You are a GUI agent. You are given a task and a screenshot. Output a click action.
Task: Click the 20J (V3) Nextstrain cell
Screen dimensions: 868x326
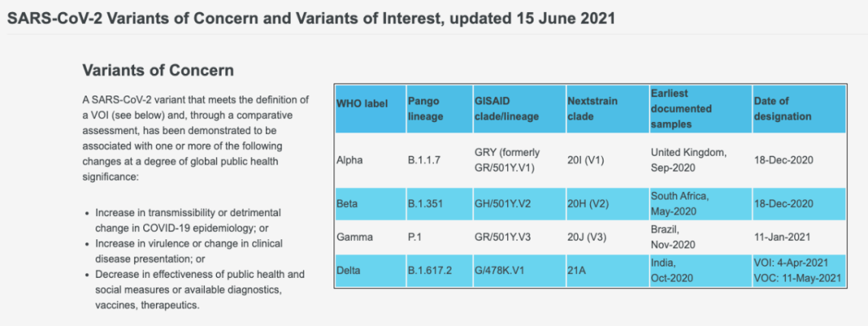coord(588,237)
